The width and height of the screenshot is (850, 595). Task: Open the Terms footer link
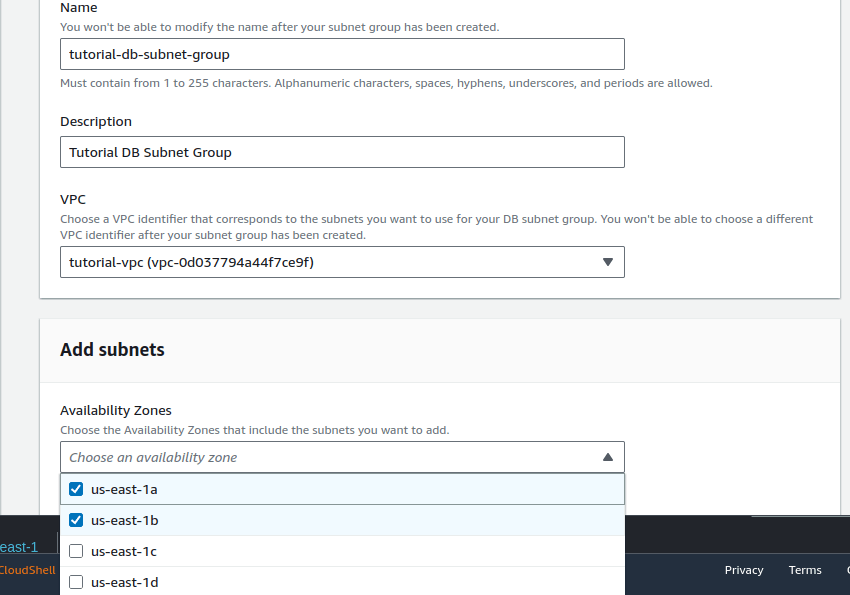(805, 570)
